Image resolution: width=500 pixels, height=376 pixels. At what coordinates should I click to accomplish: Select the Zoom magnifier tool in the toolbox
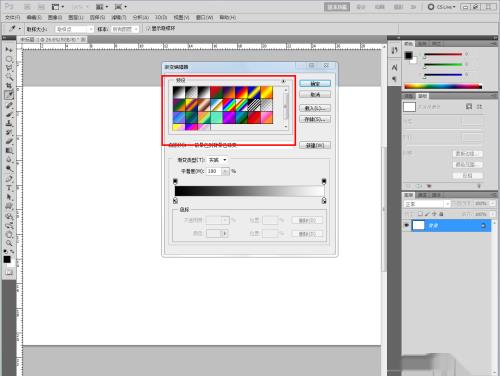coord(9,243)
